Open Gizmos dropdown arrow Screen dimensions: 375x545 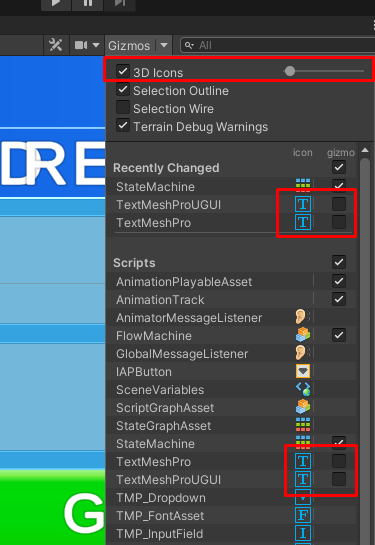[164, 45]
